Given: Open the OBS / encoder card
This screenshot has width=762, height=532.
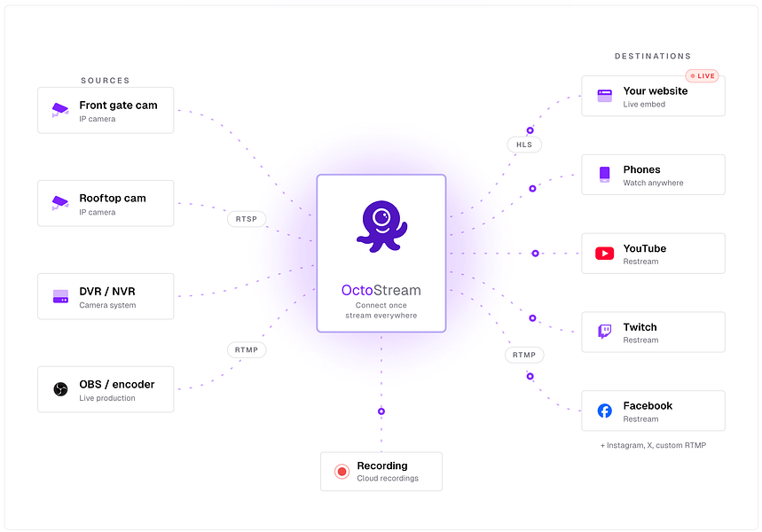Looking at the screenshot, I should click(x=106, y=389).
